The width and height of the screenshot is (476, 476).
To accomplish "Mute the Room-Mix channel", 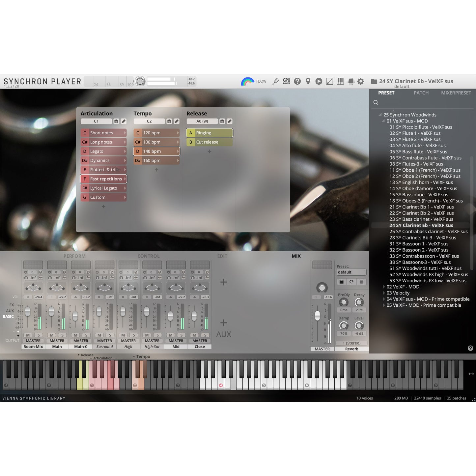I will click(x=28, y=335).
